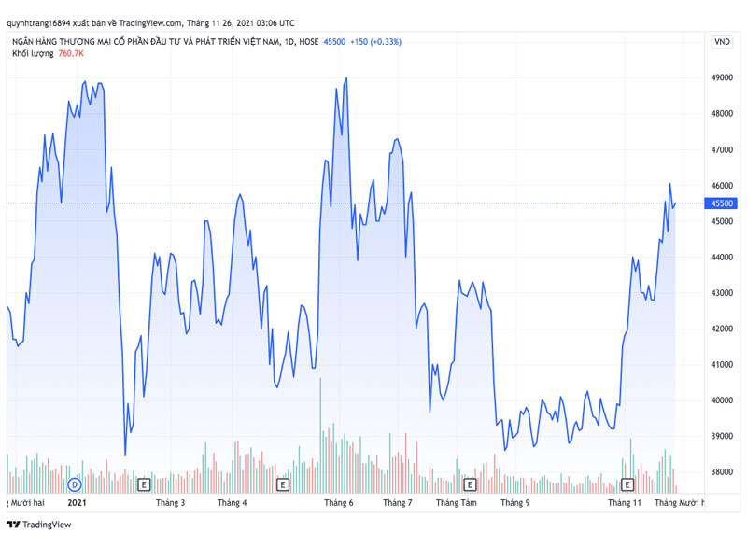Click the 49000 level on price scale
This screenshot has width=747, height=560.
coord(721,77)
